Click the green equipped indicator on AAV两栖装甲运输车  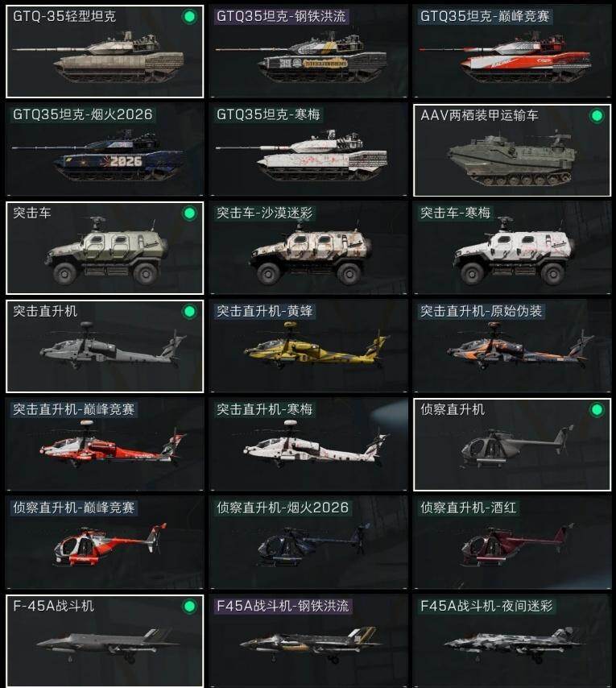click(597, 115)
